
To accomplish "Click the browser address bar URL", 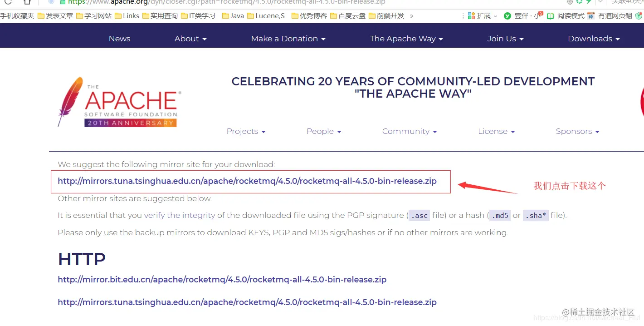I will [226, 2].
